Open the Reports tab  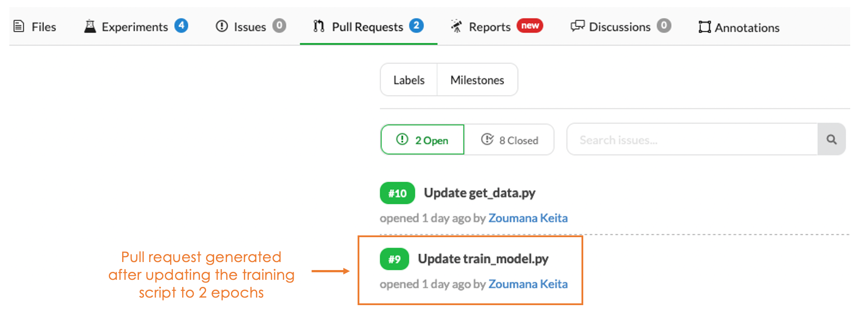[x=490, y=27]
